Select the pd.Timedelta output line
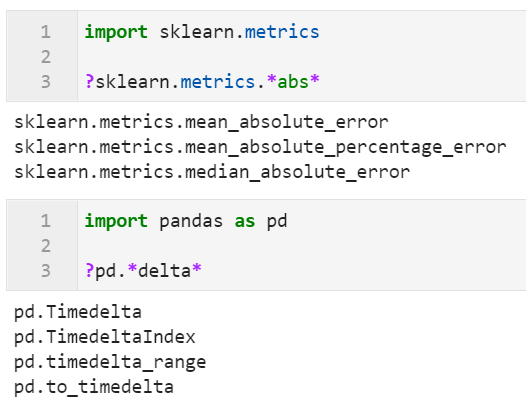Viewport: 526px width, 412px height. click(78, 312)
